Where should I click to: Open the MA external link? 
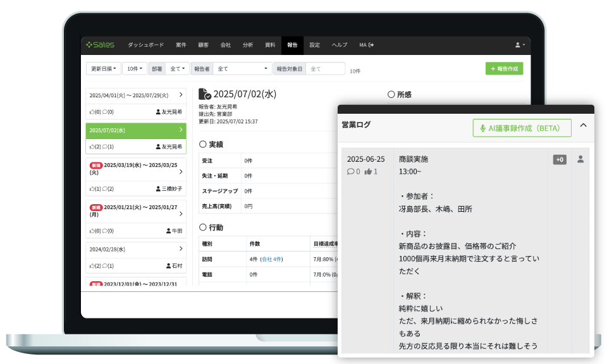pyautogui.click(x=367, y=45)
